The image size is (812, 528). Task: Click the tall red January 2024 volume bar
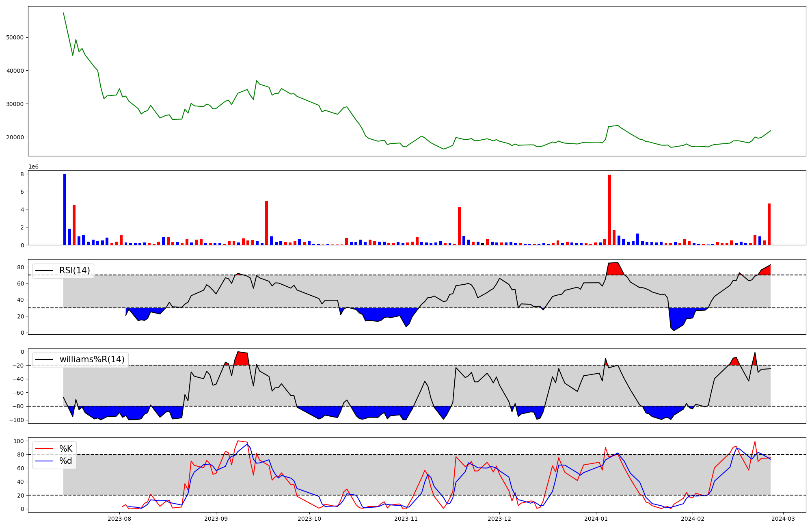(x=609, y=210)
